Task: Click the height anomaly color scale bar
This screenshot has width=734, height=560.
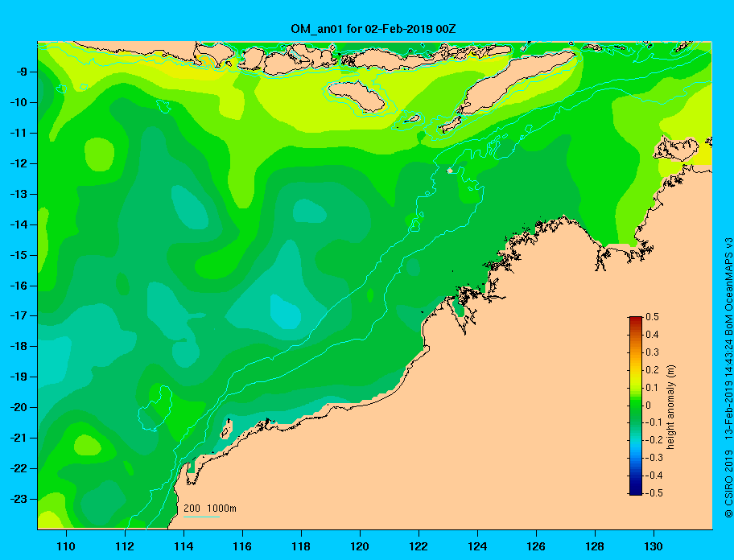Action: coord(636,406)
